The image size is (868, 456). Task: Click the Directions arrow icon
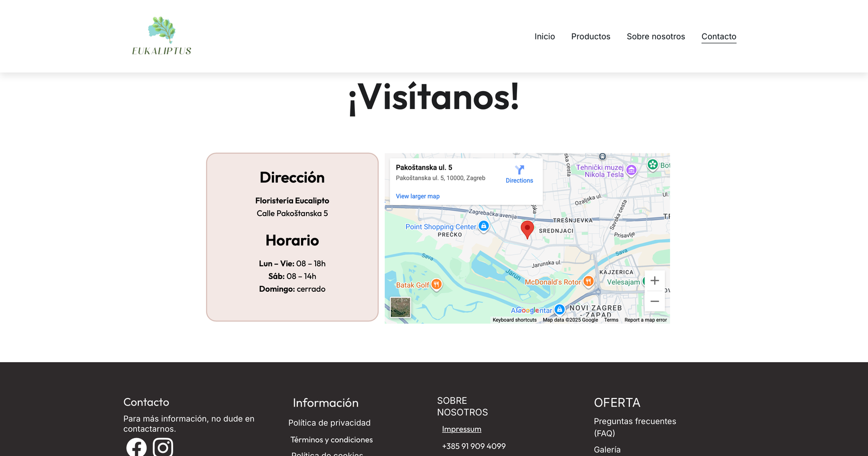519,170
